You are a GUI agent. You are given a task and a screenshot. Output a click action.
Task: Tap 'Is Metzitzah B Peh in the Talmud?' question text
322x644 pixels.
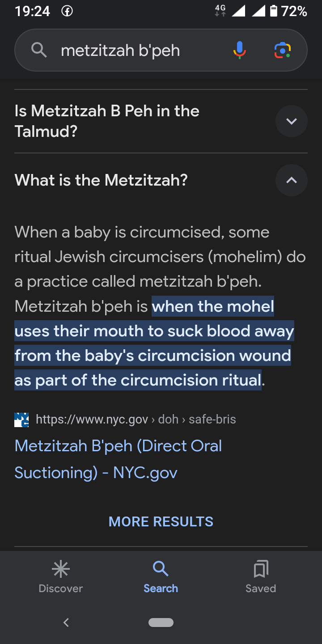tap(107, 121)
